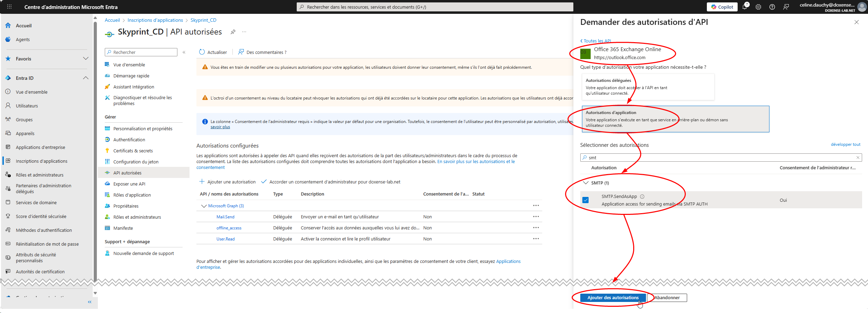Viewport: 868px width, 313px height.
Task: Collapse the SMTP (1) permission group
Action: (x=586, y=183)
